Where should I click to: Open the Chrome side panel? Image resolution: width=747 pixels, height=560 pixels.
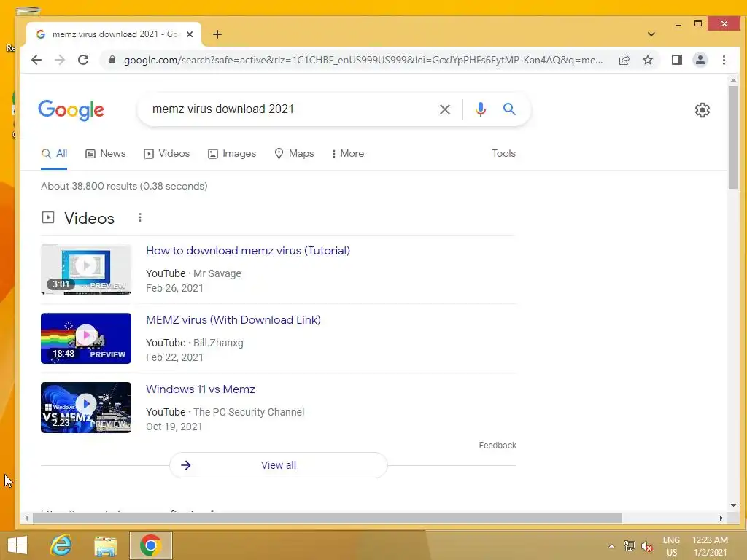pyautogui.click(x=676, y=60)
